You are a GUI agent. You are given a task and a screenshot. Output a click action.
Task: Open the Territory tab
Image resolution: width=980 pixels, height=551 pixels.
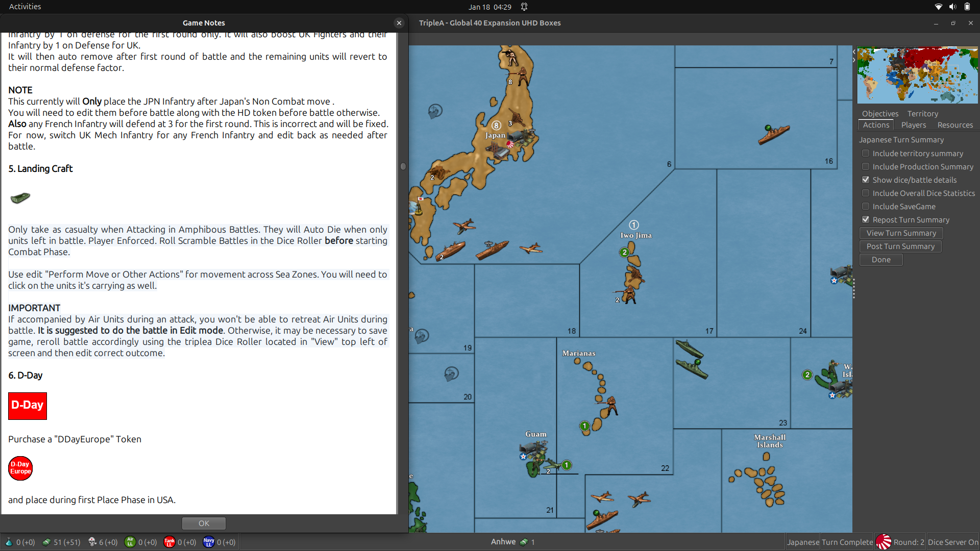coord(922,114)
